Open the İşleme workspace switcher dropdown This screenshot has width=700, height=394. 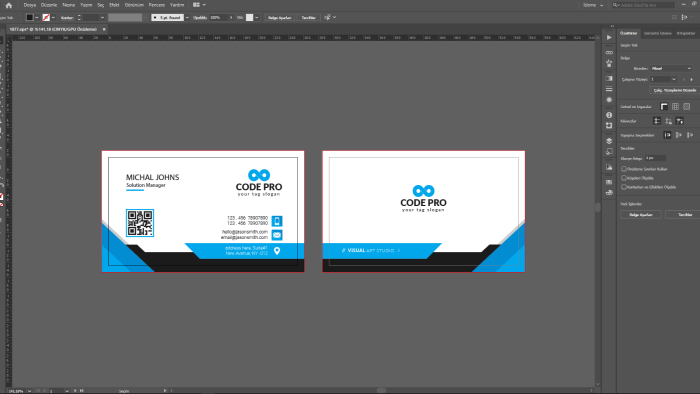point(593,5)
